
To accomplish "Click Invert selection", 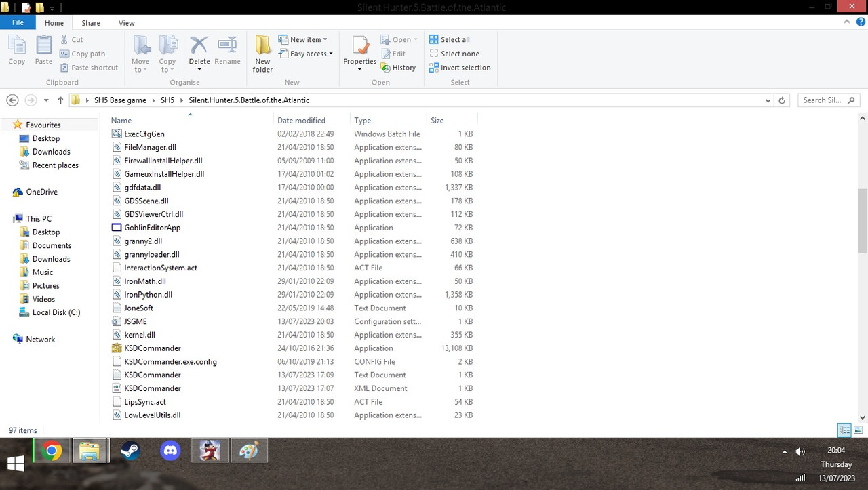I will (460, 68).
